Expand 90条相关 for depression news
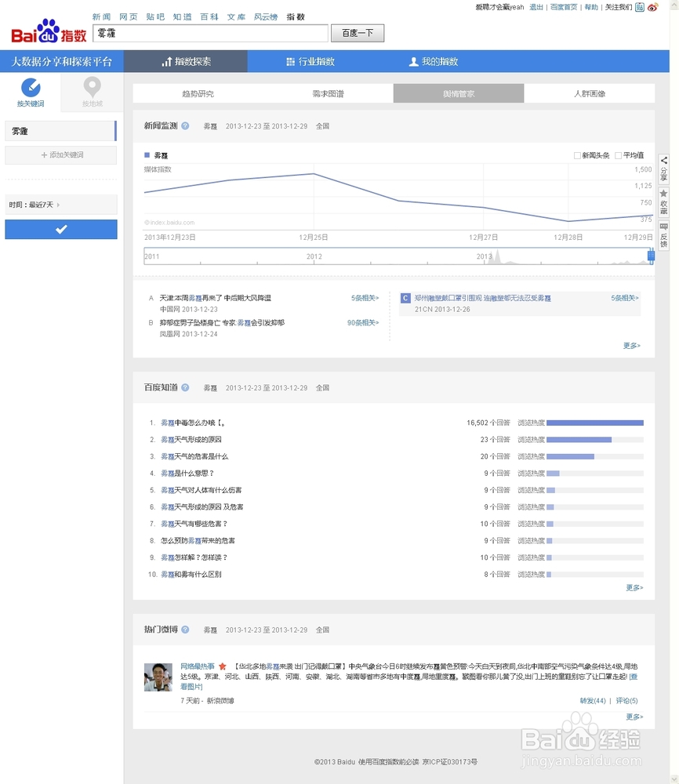 [x=363, y=323]
